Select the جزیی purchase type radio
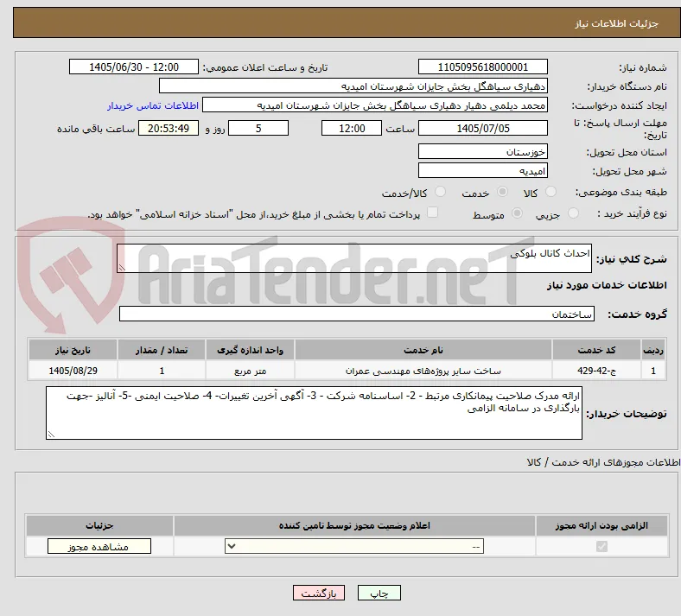Viewport: 681px width, 616px height. click(573, 213)
